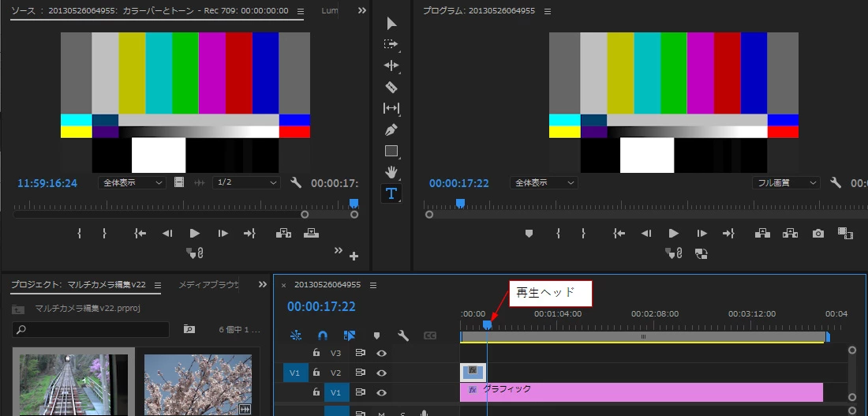Open the フル画質 playback resolution dropdown
This screenshot has height=416, width=868.
(785, 183)
